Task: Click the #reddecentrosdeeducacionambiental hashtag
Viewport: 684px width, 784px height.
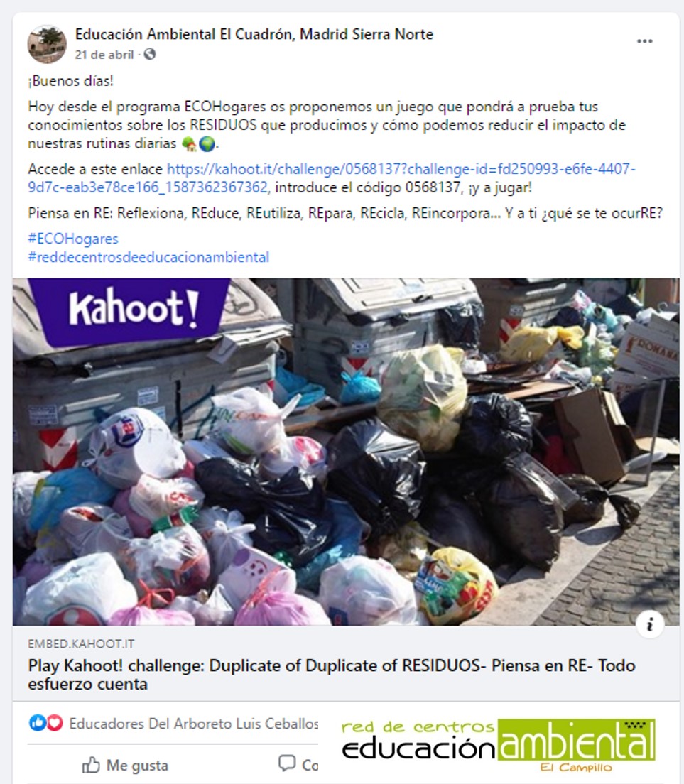Action: tap(148, 257)
